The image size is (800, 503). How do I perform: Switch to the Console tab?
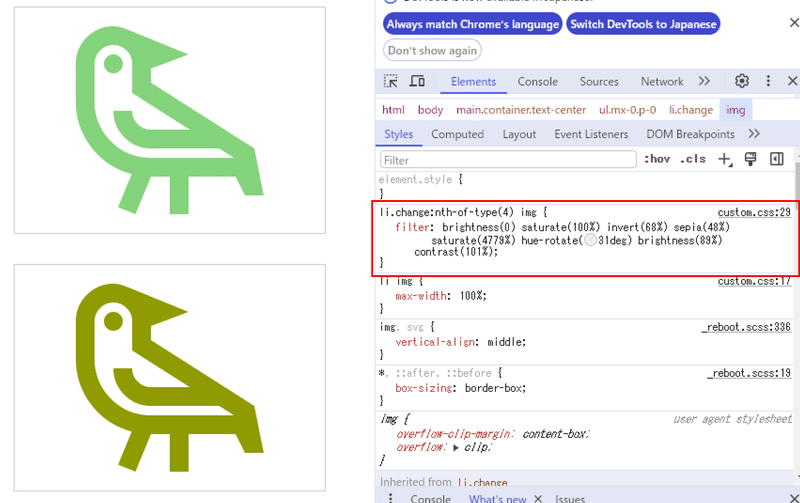coord(537,82)
